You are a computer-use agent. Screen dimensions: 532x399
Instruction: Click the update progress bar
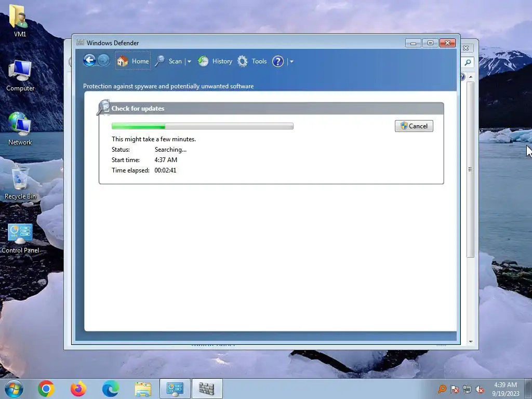(203, 126)
